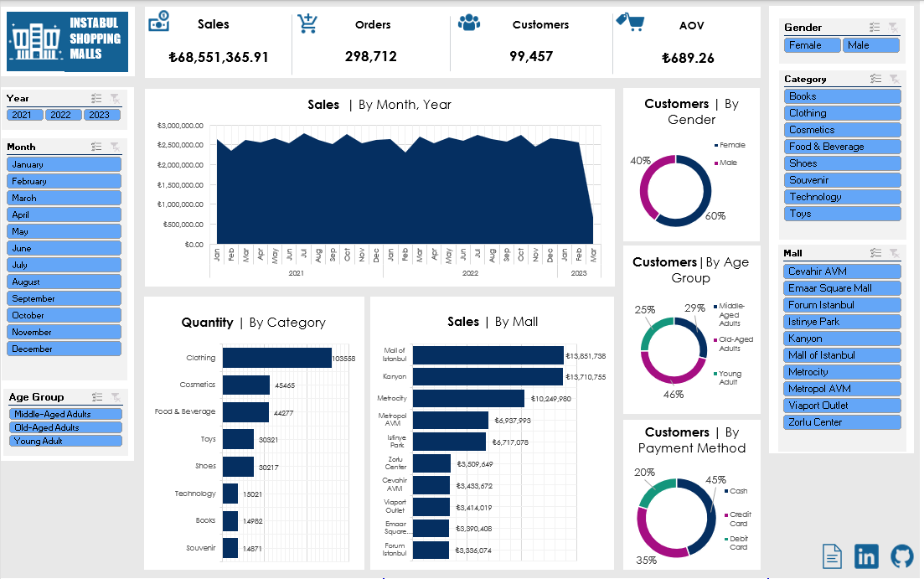Select Kanyon in the Mall slicer

(x=842, y=338)
